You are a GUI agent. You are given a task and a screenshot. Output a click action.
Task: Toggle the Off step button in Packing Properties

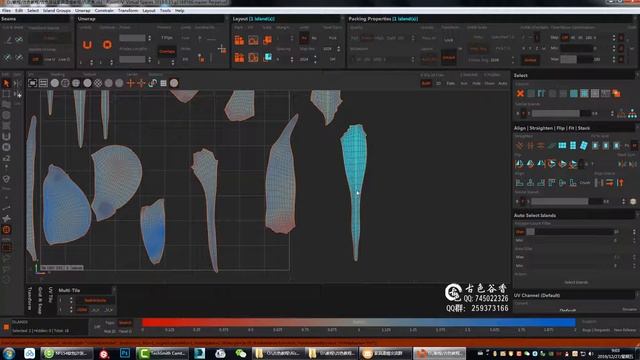pos(565,38)
